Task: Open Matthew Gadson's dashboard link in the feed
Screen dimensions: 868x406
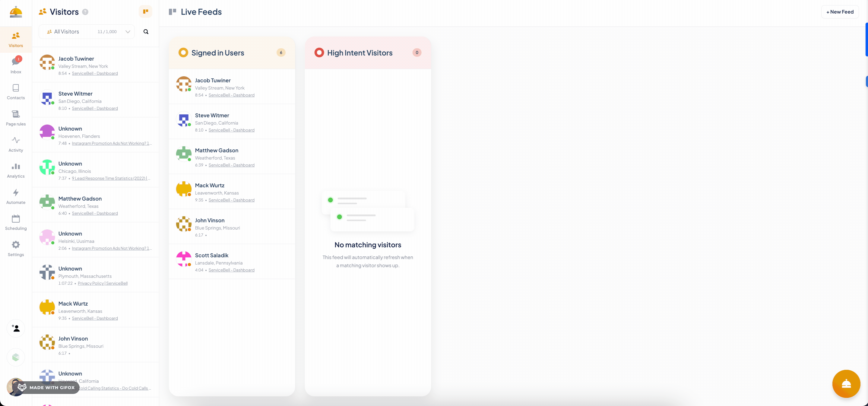Action: (232, 165)
